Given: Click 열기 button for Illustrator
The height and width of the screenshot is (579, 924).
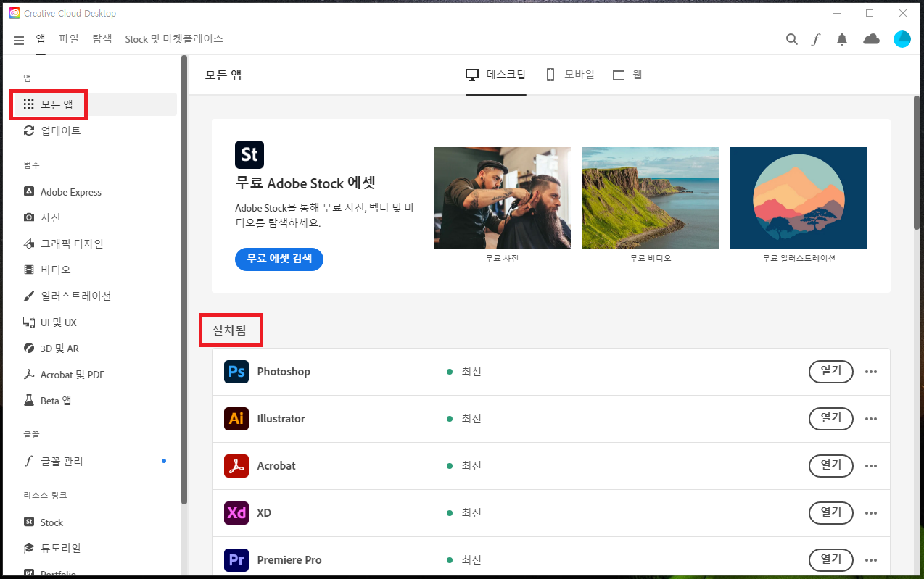Looking at the screenshot, I should (x=831, y=419).
